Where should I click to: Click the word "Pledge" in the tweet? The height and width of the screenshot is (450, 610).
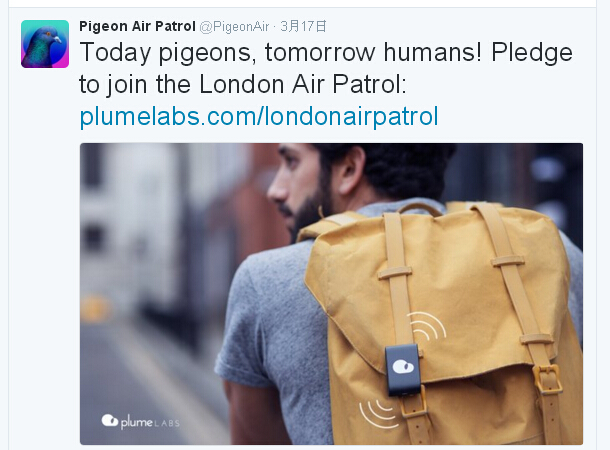pos(532,52)
